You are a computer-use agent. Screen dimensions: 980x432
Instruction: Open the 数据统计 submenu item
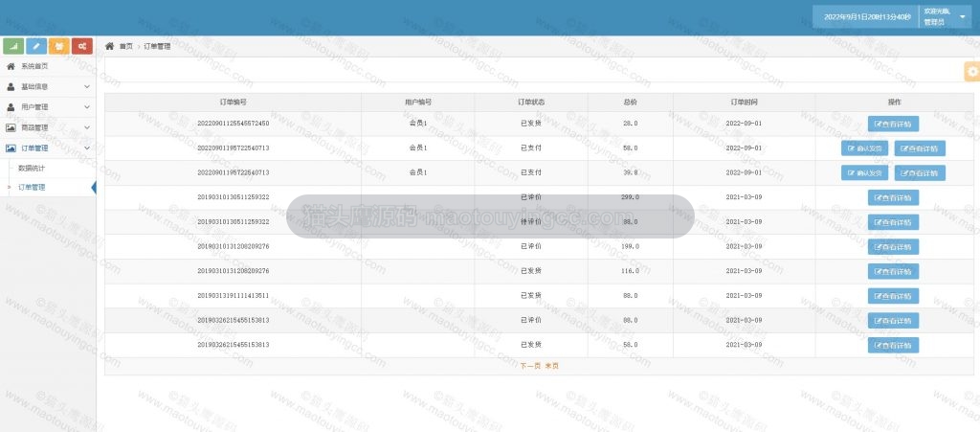pyautogui.click(x=32, y=169)
